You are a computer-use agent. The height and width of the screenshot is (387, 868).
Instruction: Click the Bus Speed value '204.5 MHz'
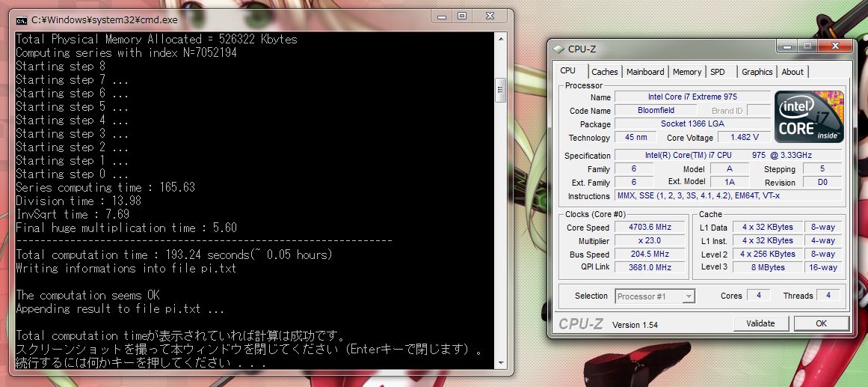(650, 254)
